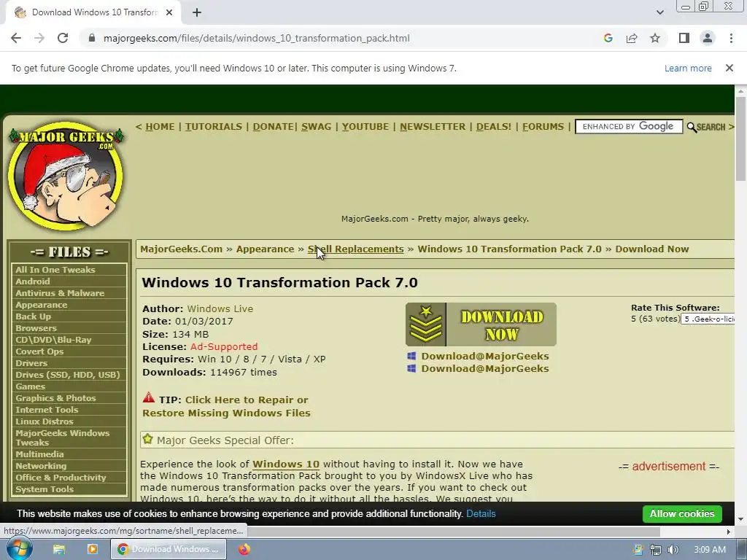Image resolution: width=747 pixels, height=560 pixels.
Task: Click Learn more about Chrome updates
Action: 688,68
